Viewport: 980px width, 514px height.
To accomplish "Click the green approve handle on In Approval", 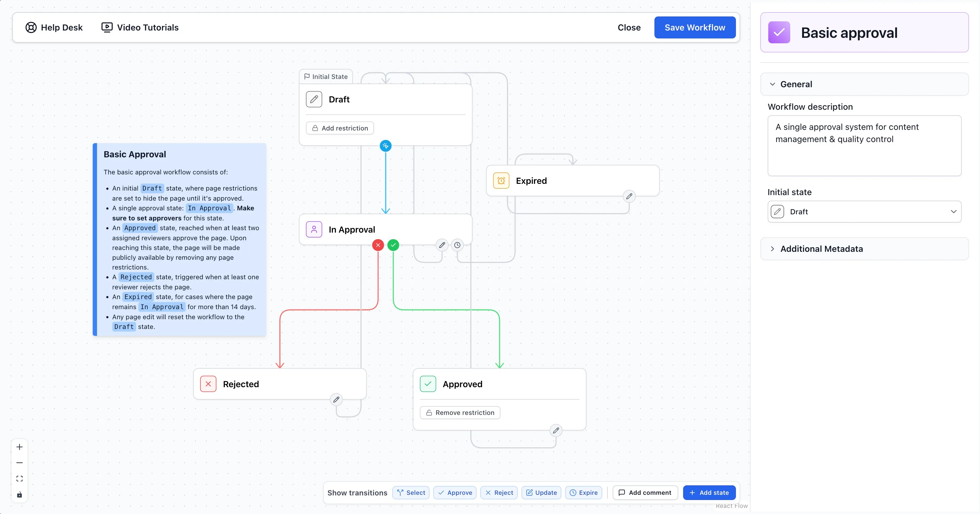I will point(393,245).
